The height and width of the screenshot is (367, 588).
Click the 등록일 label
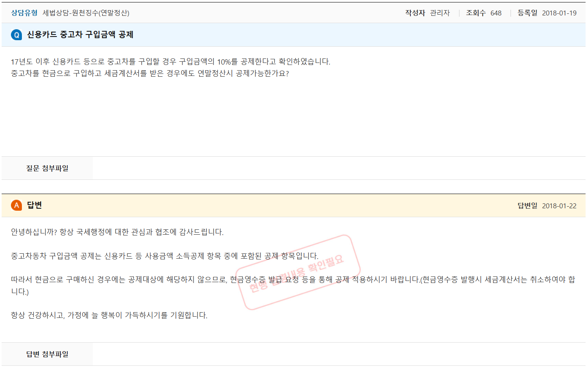(x=527, y=13)
